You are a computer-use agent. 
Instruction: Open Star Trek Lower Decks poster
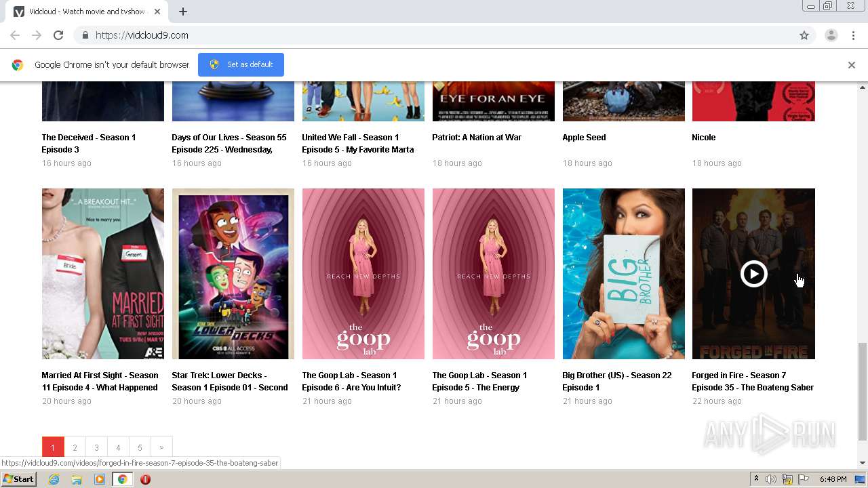click(233, 274)
